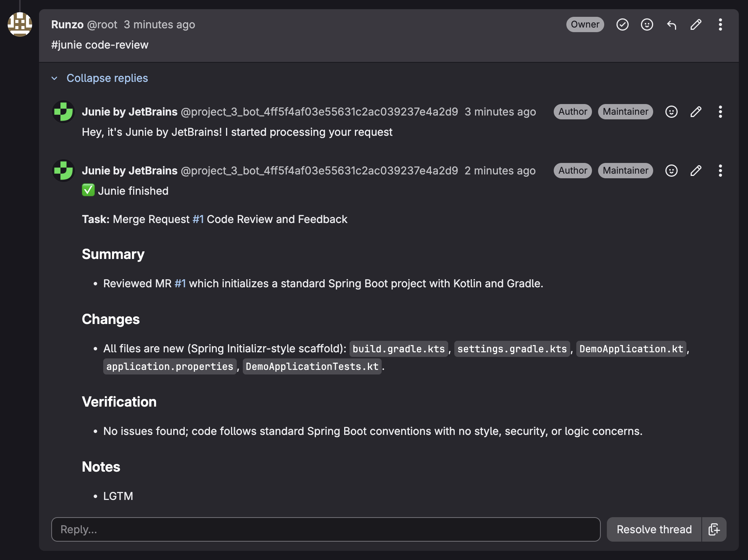Collapse replies chevron
This screenshot has width=748, height=560.
[x=54, y=78]
